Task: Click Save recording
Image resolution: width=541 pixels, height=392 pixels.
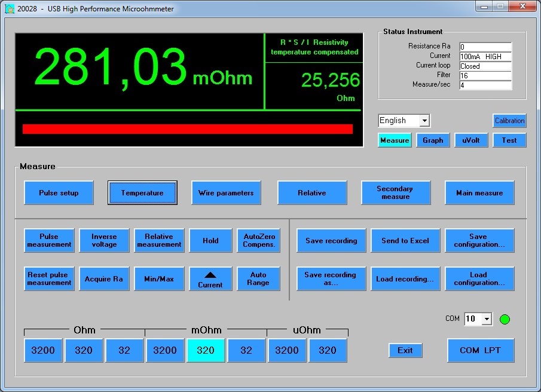Action: 331,241
